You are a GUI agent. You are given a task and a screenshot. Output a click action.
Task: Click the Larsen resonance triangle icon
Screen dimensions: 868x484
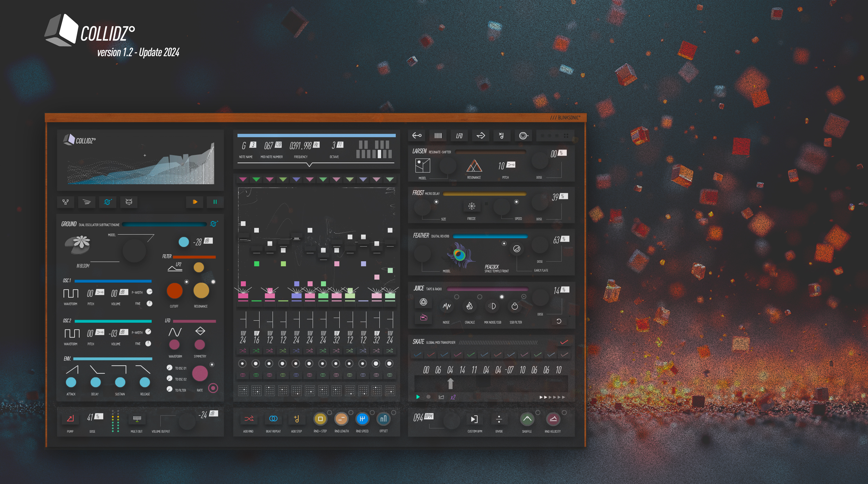point(474,165)
